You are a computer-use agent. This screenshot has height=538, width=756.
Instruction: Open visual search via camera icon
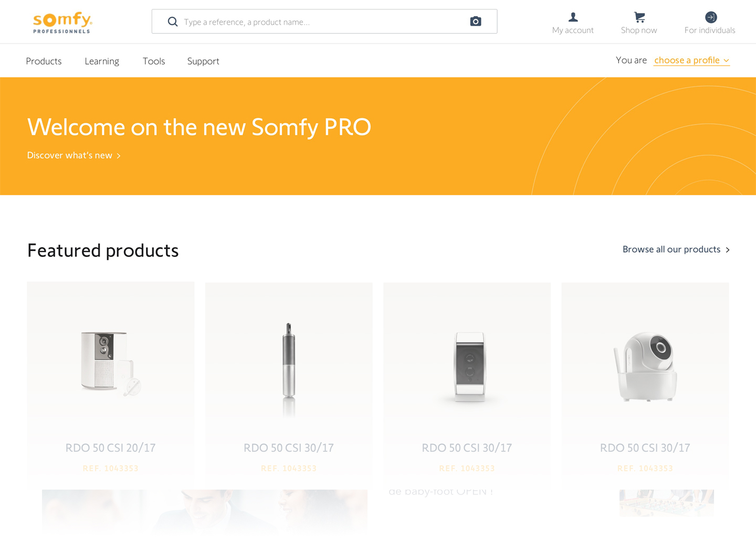(476, 21)
